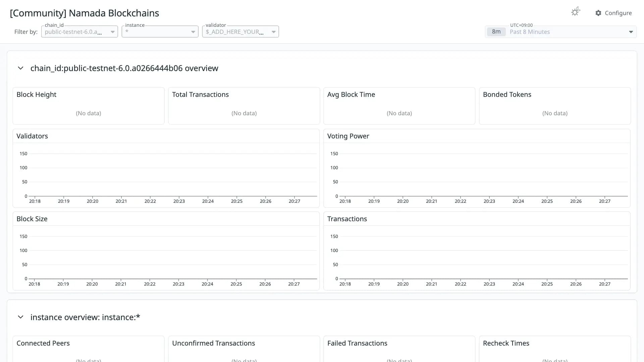Open the chain_id filter dropdown
Image resolution: width=644 pixels, height=362 pixels.
click(79, 32)
